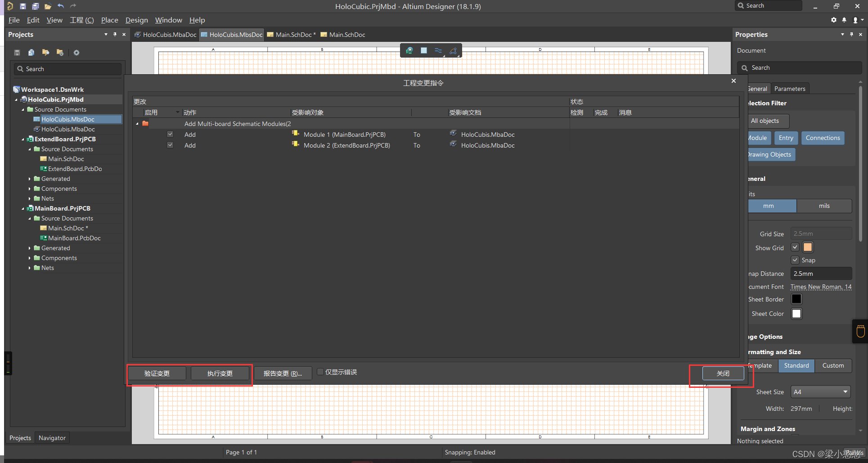
Task: Toggle the Show Grid checkbox
Action: [x=795, y=247]
